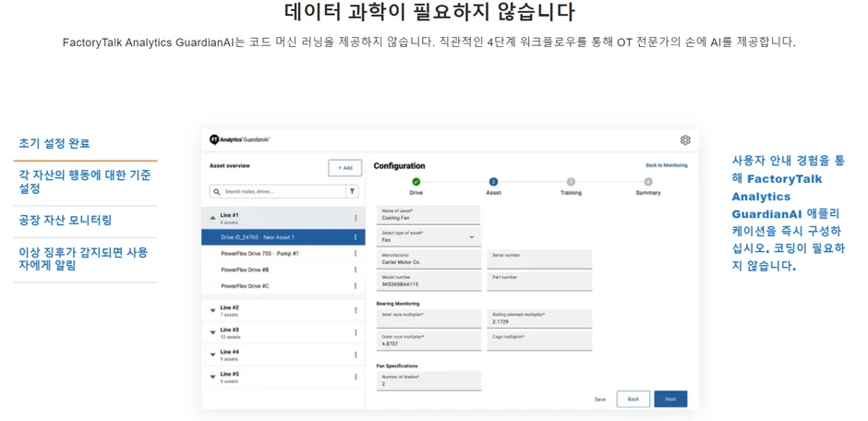This screenshot has width=868, height=421.
Task: Open the Line #3 kebab menu
Action: coord(356,332)
